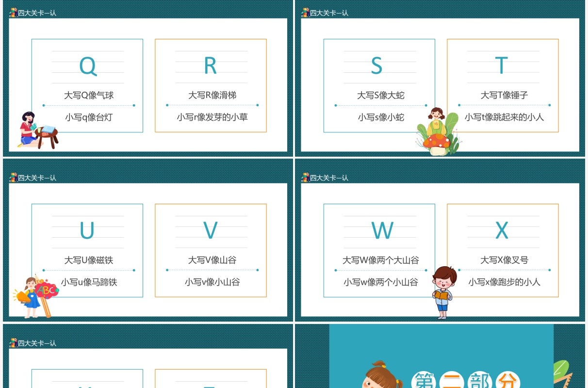Select the text 小写t像跳起来的小人
The image size is (588, 388).
[x=504, y=117]
